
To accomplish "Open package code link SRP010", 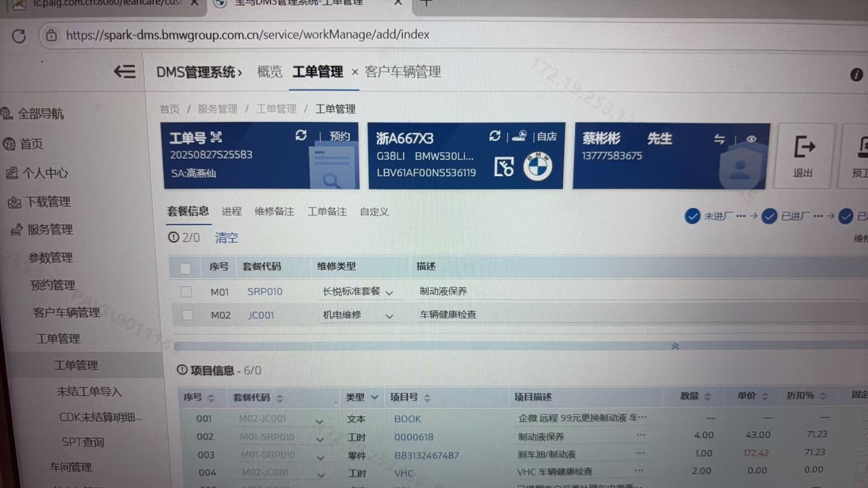I will 264,291.
